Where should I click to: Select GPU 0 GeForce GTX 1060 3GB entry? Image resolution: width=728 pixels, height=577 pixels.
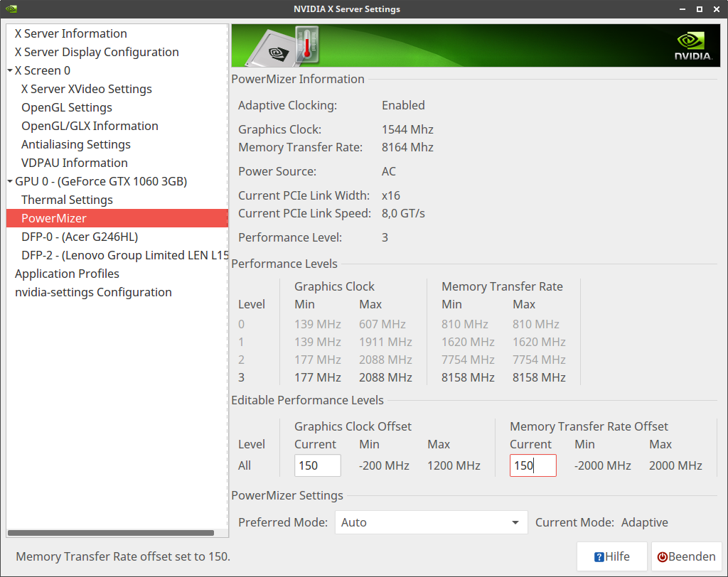[x=101, y=181]
